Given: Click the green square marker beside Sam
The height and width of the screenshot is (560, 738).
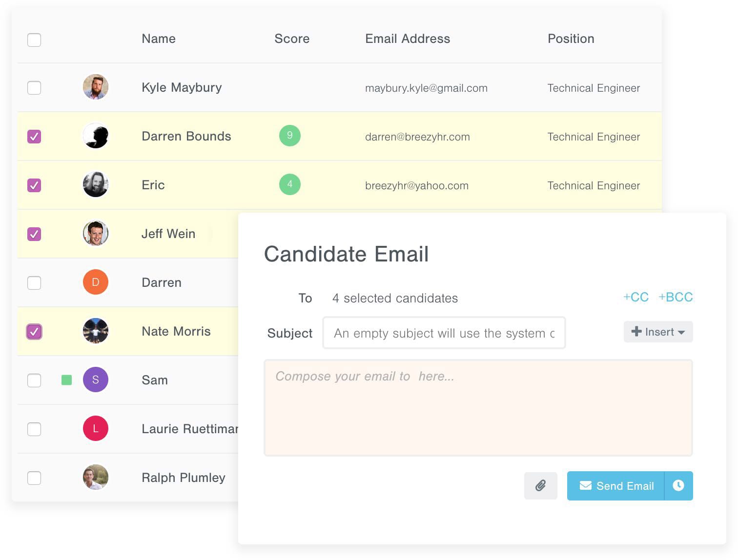Looking at the screenshot, I should tap(67, 380).
